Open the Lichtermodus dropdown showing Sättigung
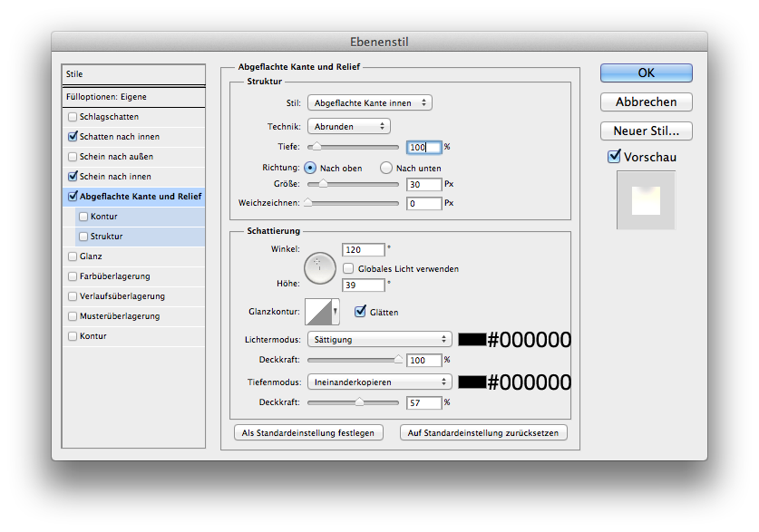 coord(379,340)
